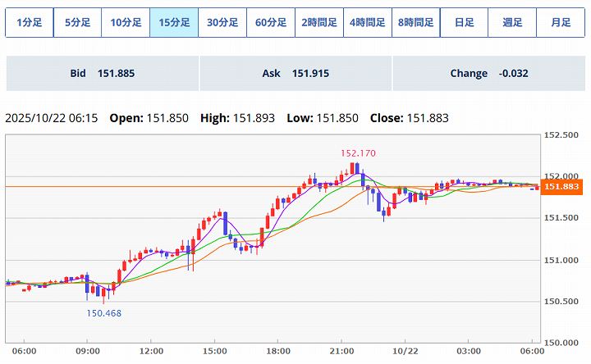This screenshot has width=591, height=364.
Task: Click the Change -0.032 box
Action: pos(489,74)
